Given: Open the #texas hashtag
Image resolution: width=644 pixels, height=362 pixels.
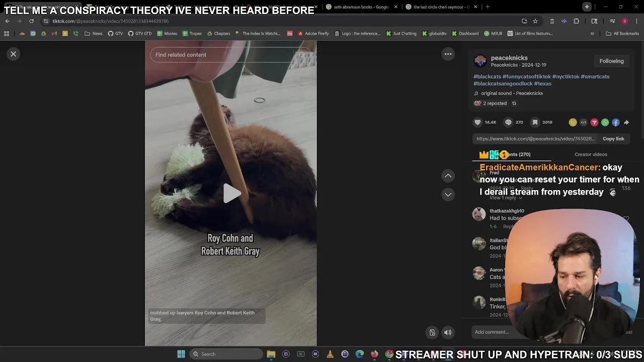Looking at the screenshot, I should [x=542, y=83].
